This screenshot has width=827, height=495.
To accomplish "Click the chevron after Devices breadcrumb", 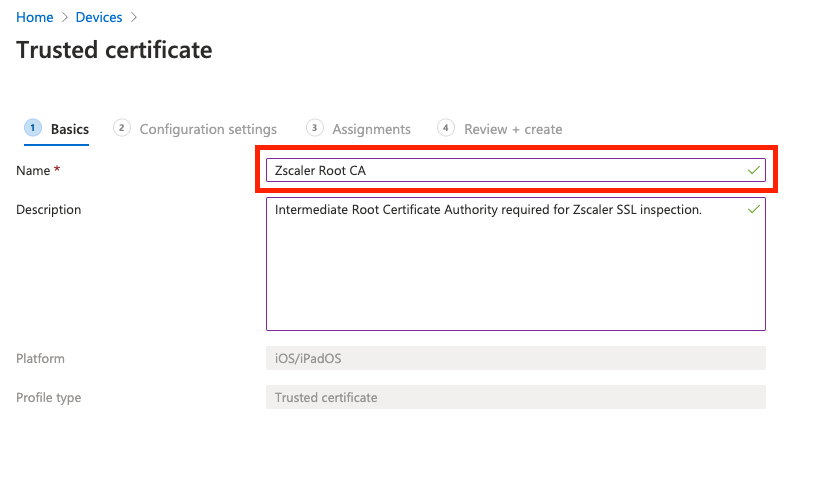I will coord(134,17).
